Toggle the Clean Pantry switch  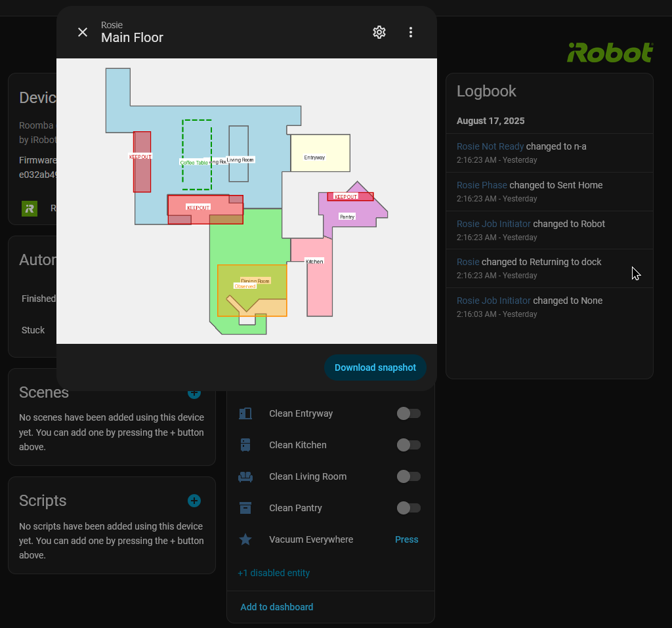click(x=408, y=508)
